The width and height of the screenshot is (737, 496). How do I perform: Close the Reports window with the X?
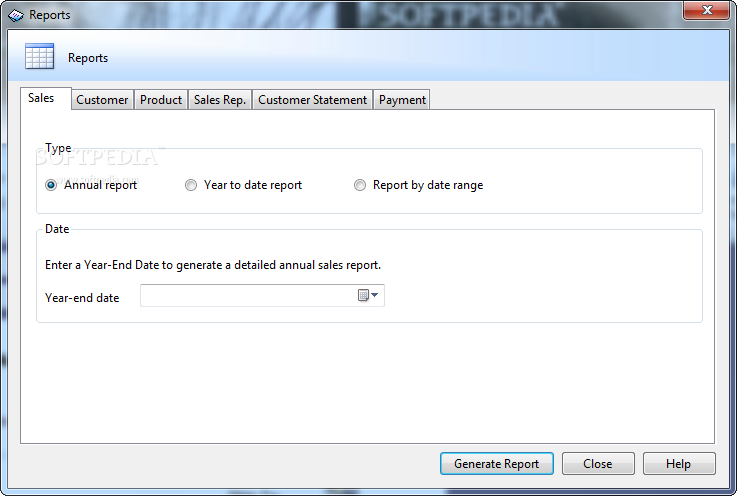(x=707, y=10)
